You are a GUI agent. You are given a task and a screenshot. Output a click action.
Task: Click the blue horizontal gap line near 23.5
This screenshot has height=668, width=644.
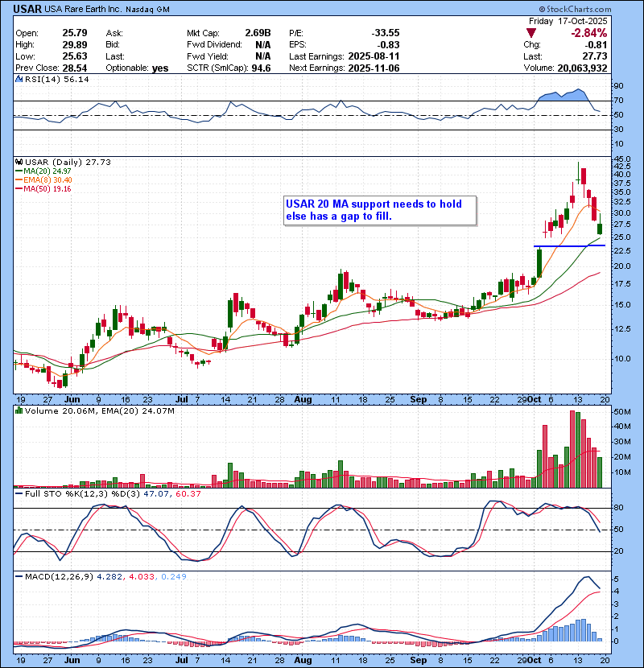pyautogui.click(x=569, y=245)
